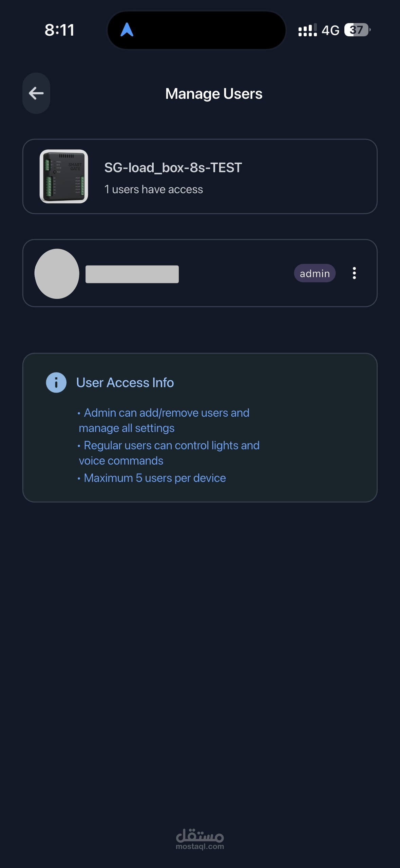Tap the redacted user name bar
Viewport: 400px width, 868px height.
point(132,274)
